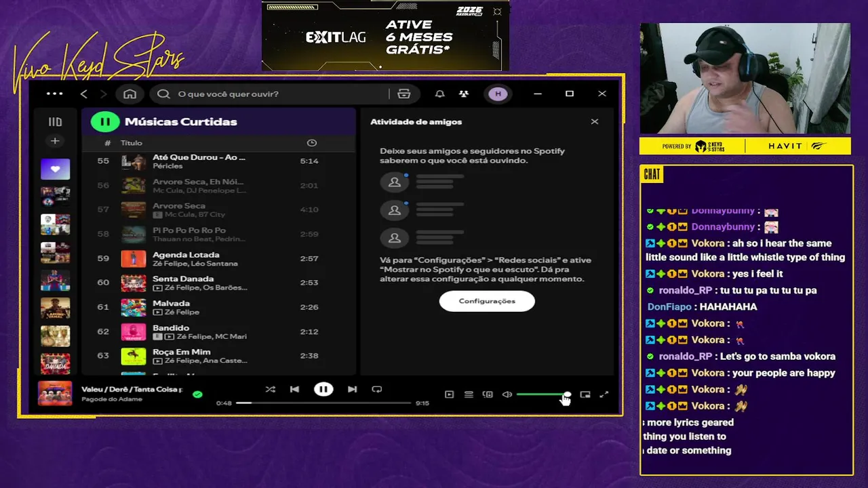The image size is (868, 488).
Task: Toggle repeat mode
Action: tap(377, 389)
